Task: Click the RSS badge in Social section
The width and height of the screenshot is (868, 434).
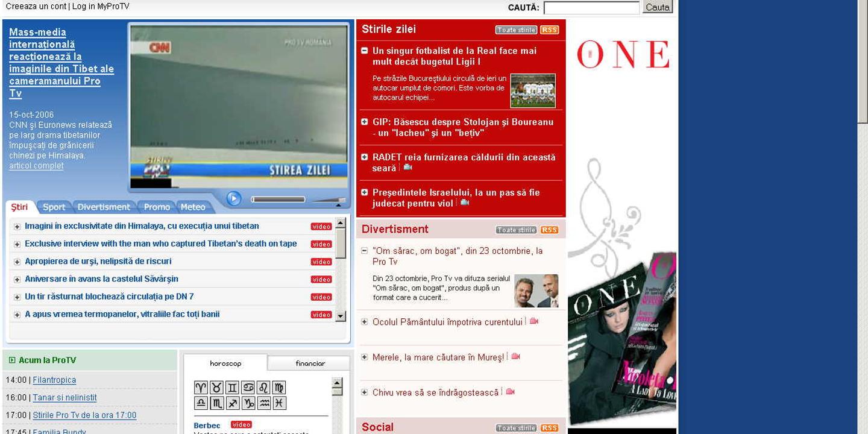Action: tap(549, 428)
